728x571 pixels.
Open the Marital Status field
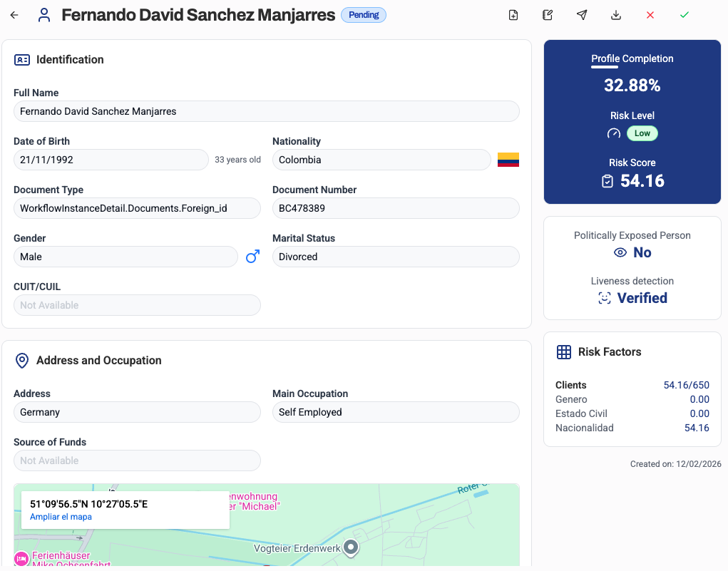[396, 257]
